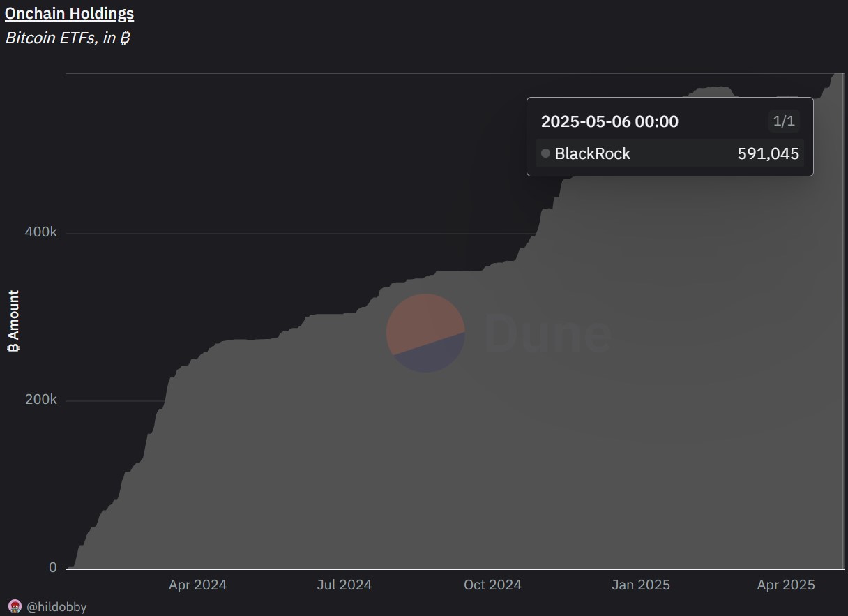Open the @hildobby profile link

click(x=56, y=607)
